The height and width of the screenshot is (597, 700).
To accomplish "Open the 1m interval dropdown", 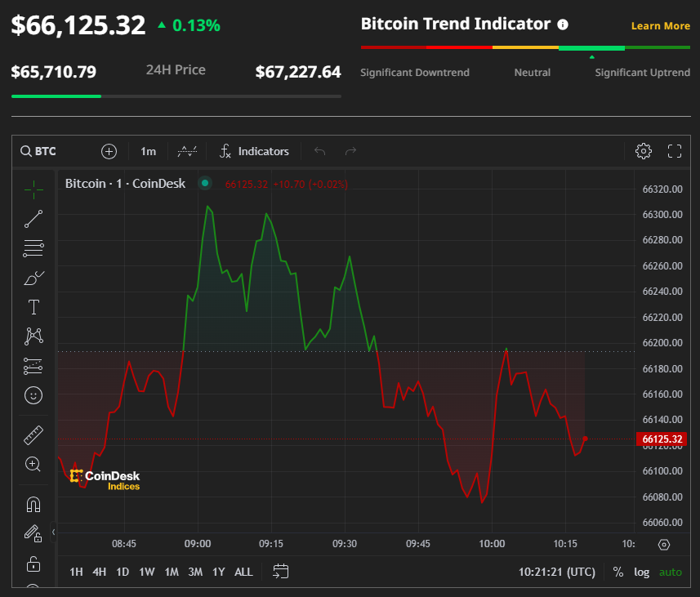I will point(148,151).
